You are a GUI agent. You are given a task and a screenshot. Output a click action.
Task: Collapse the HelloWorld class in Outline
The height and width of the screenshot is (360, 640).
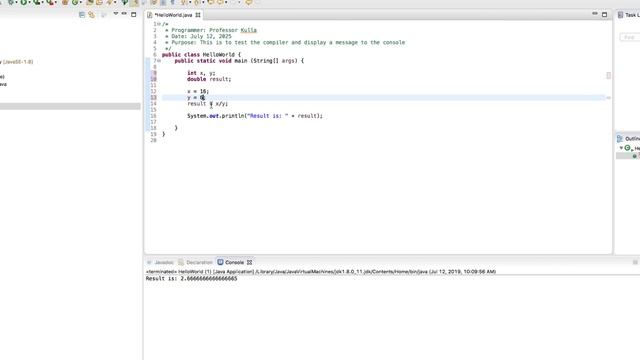point(621,148)
